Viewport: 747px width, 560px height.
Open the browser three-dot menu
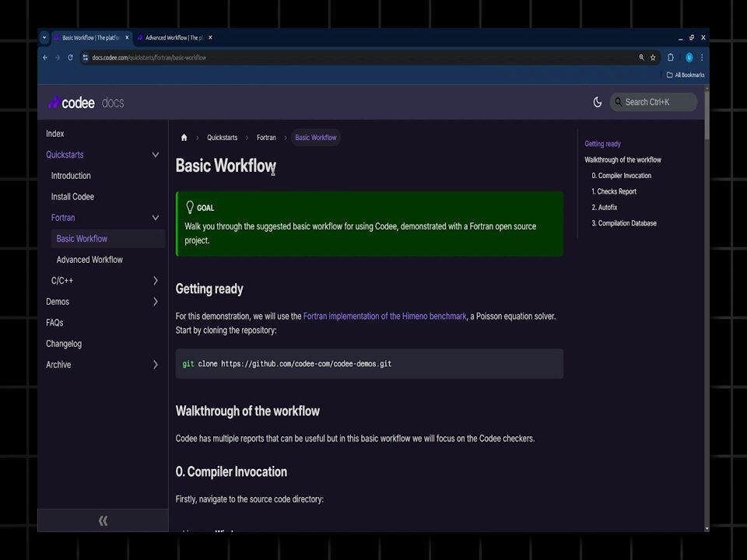pyautogui.click(x=702, y=58)
